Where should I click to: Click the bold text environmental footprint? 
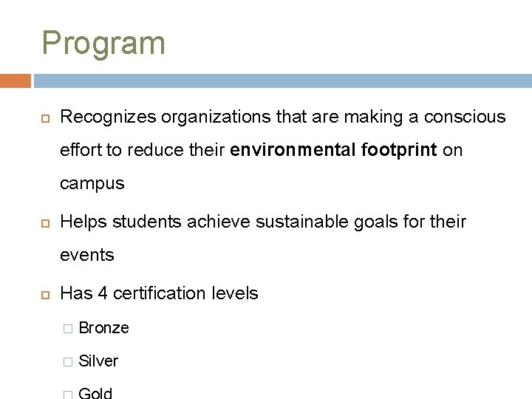333,150
